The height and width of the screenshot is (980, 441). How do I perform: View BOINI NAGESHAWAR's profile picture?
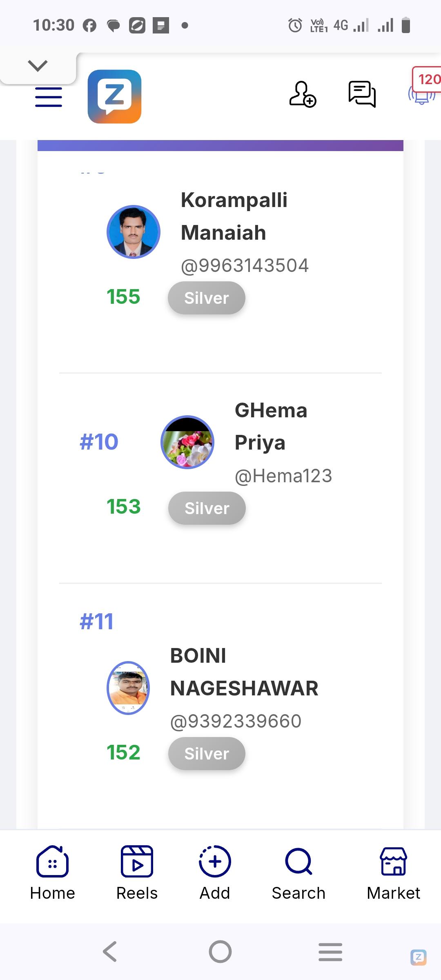[x=128, y=688]
